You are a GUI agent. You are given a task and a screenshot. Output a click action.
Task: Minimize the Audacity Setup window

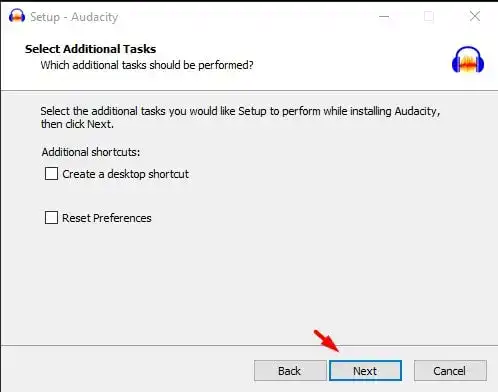point(384,16)
